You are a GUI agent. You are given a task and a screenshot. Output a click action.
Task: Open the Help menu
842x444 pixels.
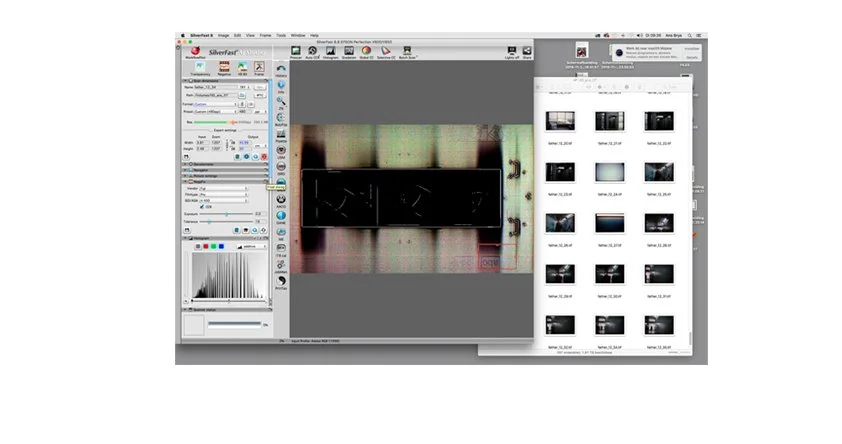314,35
